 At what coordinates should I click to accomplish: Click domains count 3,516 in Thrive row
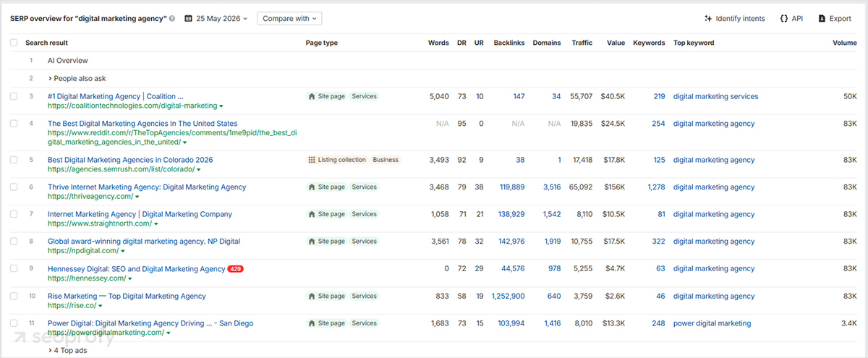(x=552, y=187)
